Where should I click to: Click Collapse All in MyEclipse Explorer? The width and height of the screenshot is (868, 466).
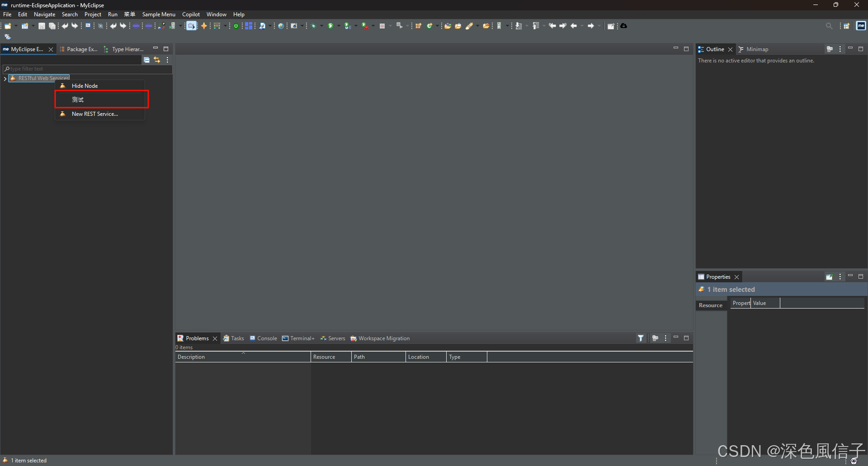click(x=146, y=60)
